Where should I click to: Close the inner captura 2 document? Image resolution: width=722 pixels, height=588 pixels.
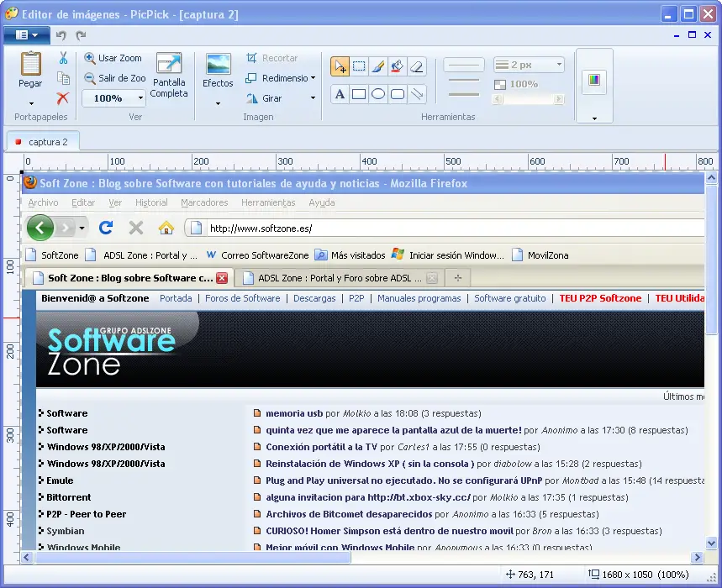[708, 35]
